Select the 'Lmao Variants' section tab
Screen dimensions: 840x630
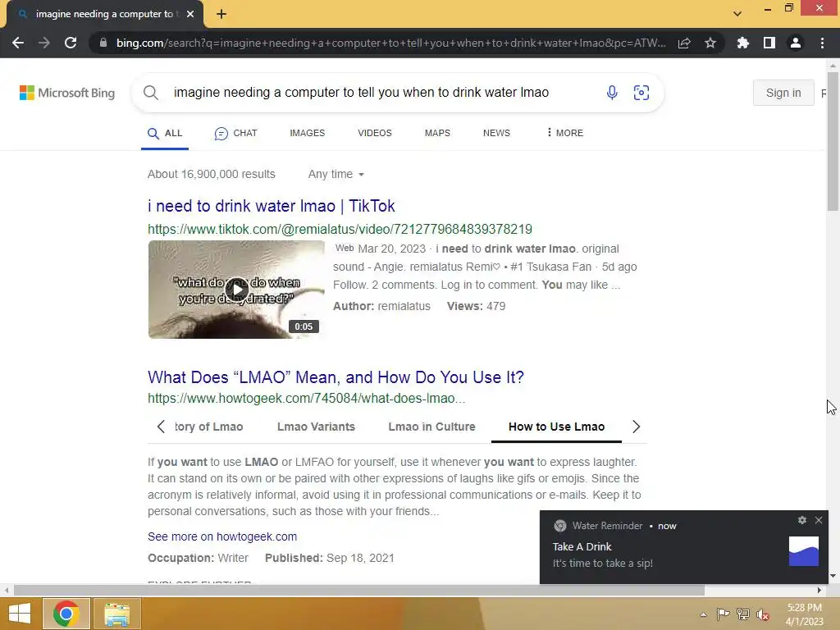[x=316, y=427]
